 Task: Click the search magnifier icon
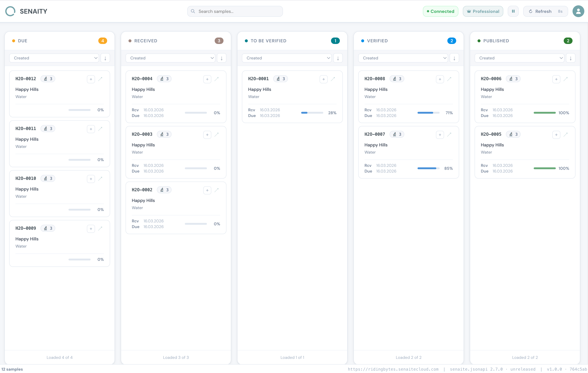(x=193, y=11)
